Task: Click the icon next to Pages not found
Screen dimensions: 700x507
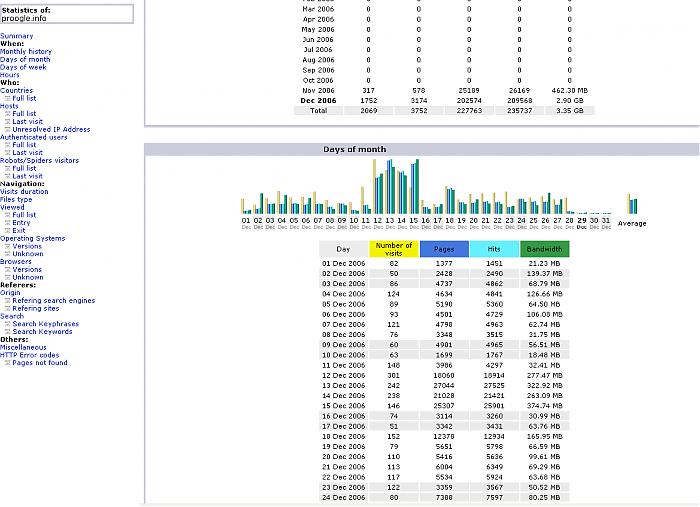Action: pyautogui.click(x=8, y=364)
